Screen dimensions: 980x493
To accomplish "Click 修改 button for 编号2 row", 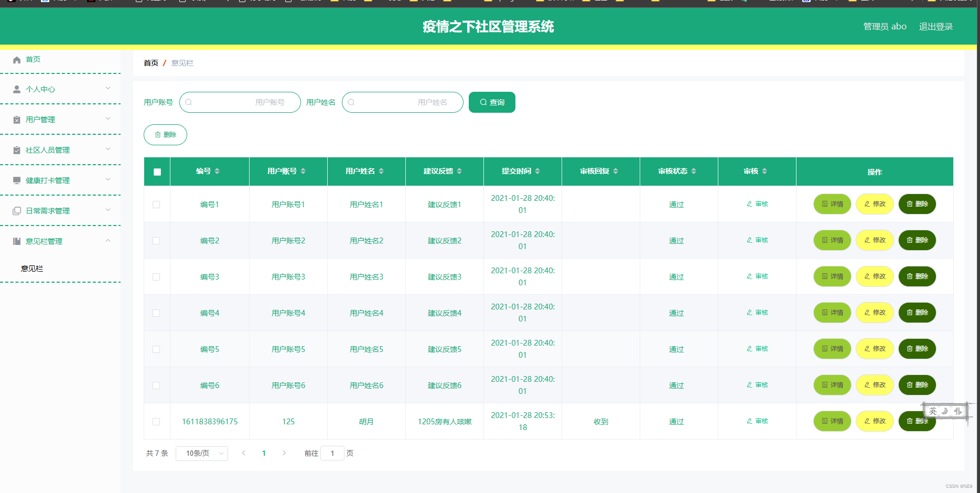I will point(875,240).
